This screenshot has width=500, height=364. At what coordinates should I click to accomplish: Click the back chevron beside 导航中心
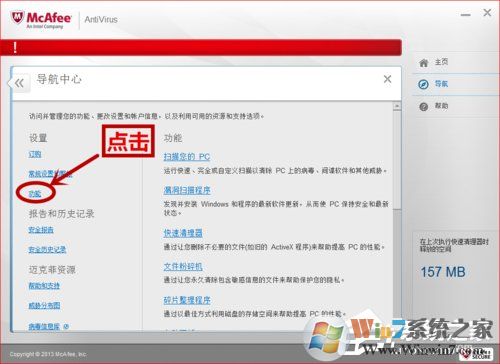pyautogui.click(x=19, y=83)
